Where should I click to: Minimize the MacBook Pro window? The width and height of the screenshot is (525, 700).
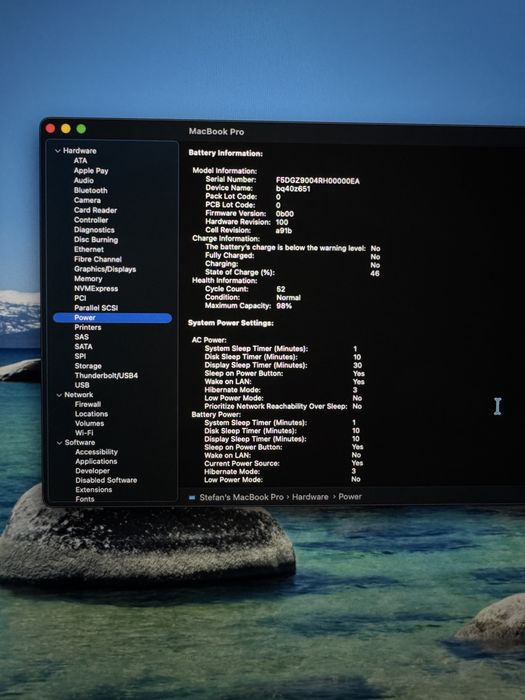pyautogui.click(x=66, y=129)
